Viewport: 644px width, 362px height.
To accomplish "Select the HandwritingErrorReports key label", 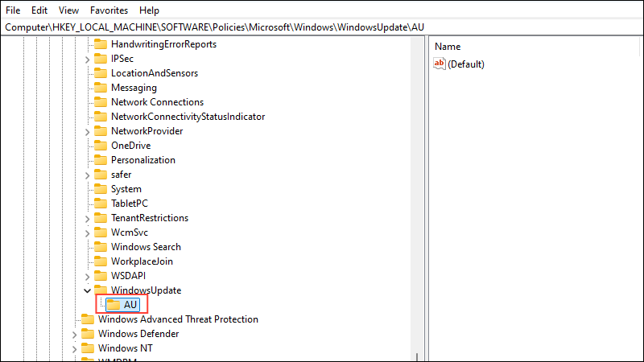I will [x=163, y=44].
